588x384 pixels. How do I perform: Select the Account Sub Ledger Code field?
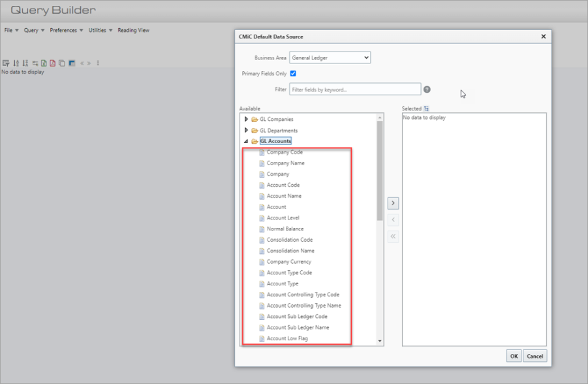[297, 317]
